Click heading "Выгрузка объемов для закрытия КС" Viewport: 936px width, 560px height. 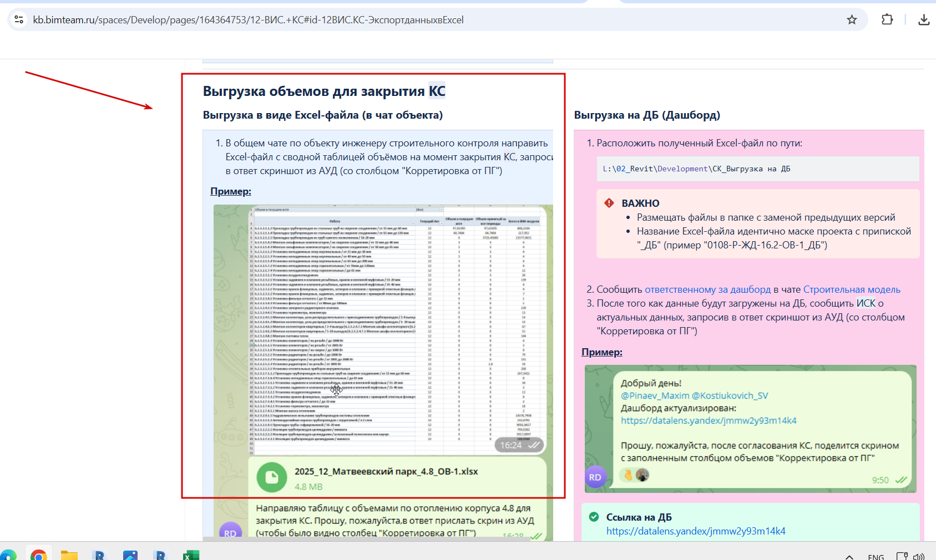pyautogui.click(x=324, y=91)
